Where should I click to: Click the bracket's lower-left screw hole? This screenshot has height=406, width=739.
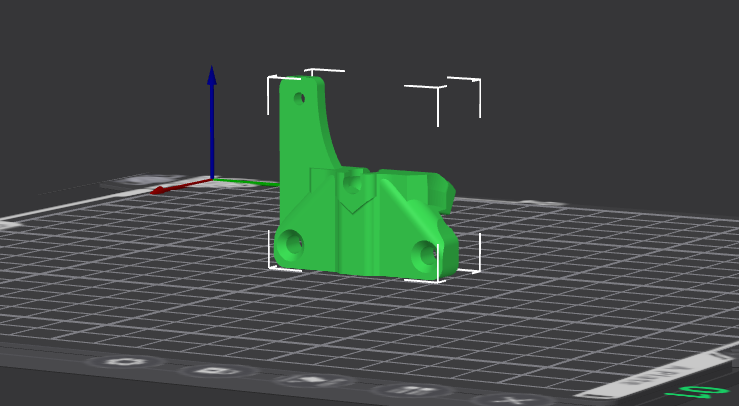click(x=292, y=243)
